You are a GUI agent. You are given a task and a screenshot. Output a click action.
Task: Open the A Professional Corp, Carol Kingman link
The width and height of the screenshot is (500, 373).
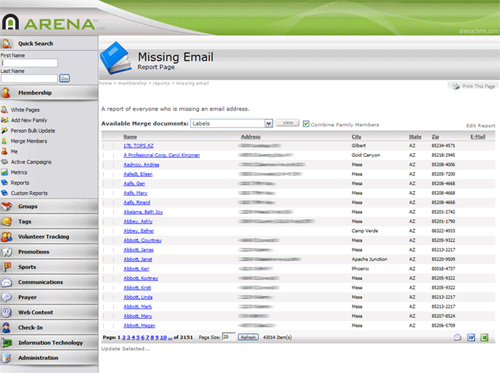click(162, 155)
